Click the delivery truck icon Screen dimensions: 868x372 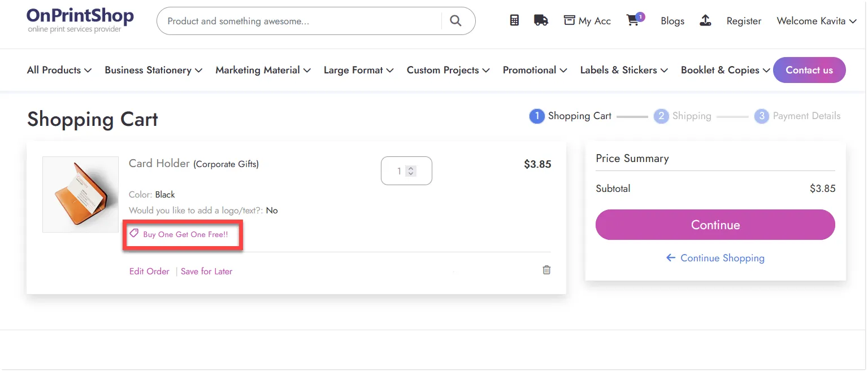pyautogui.click(x=541, y=20)
